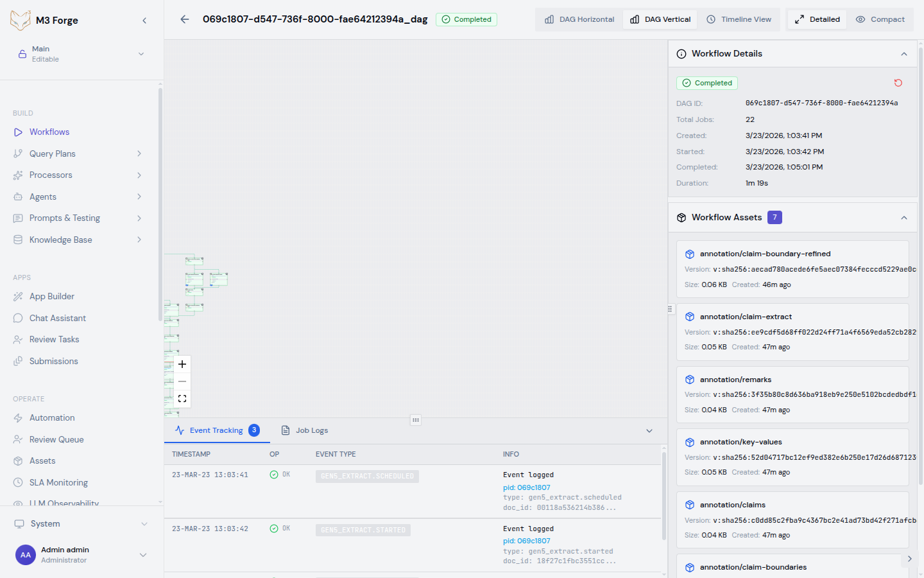Zoom in on the DAG canvas
Viewport: 924px width, 578px height.
tap(182, 363)
